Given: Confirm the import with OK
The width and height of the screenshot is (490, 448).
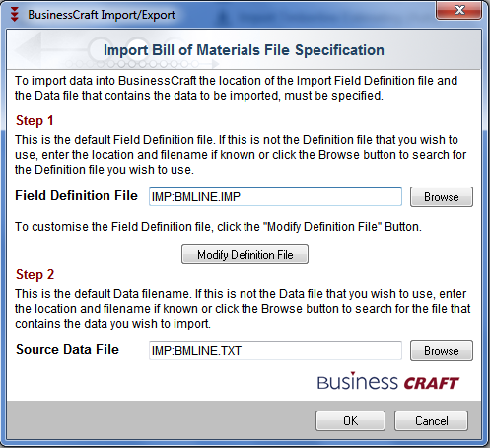Looking at the screenshot, I should coord(350,421).
